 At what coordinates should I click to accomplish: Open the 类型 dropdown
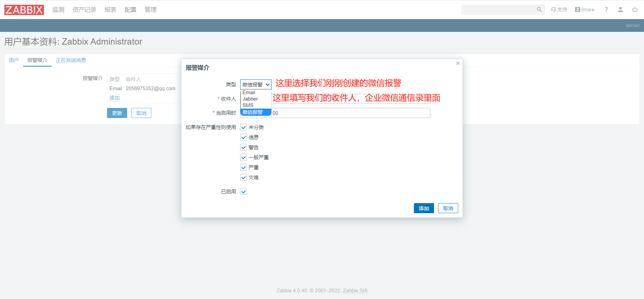256,84
